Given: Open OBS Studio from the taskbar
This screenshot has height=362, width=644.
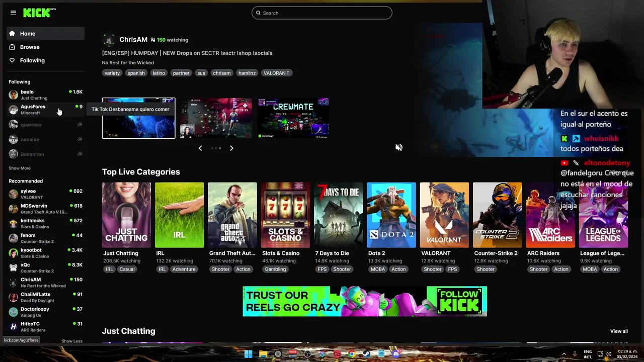Looking at the screenshot, I should tap(307, 354).
